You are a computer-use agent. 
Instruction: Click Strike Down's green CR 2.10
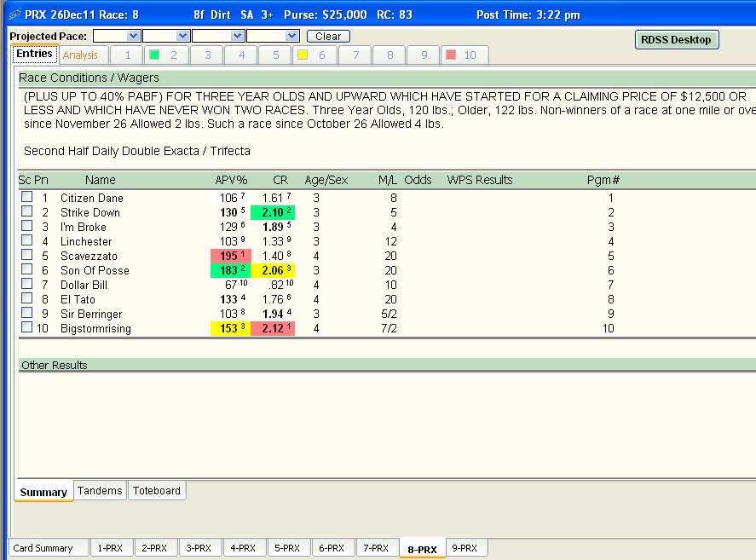click(273, 212)
